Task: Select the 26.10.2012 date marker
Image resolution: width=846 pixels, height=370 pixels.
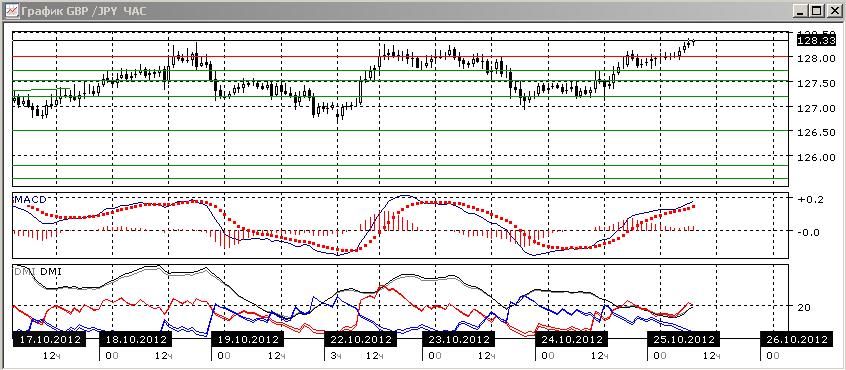Action: click(796, 339)
